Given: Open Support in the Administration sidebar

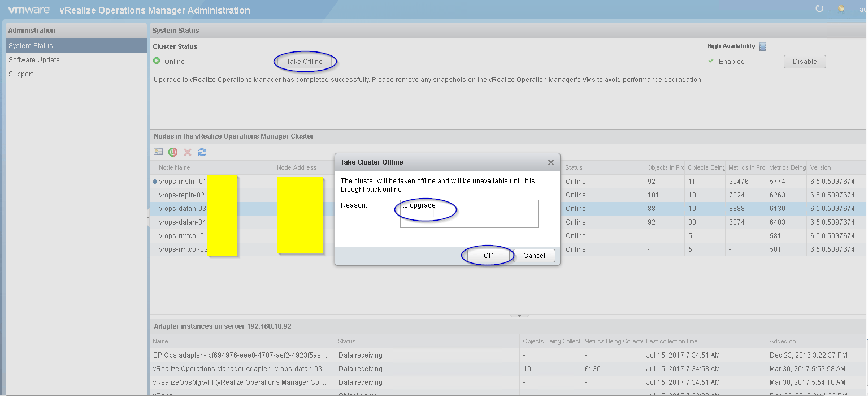Looking at the screenshot, I should coord(21,74).
